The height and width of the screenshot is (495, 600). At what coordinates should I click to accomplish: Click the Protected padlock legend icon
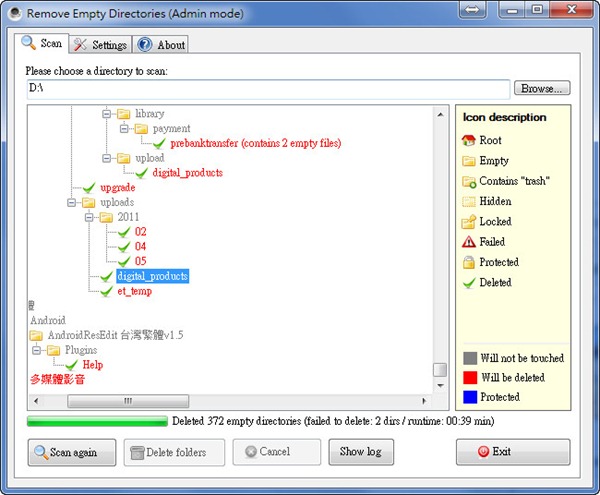(468, 262)
